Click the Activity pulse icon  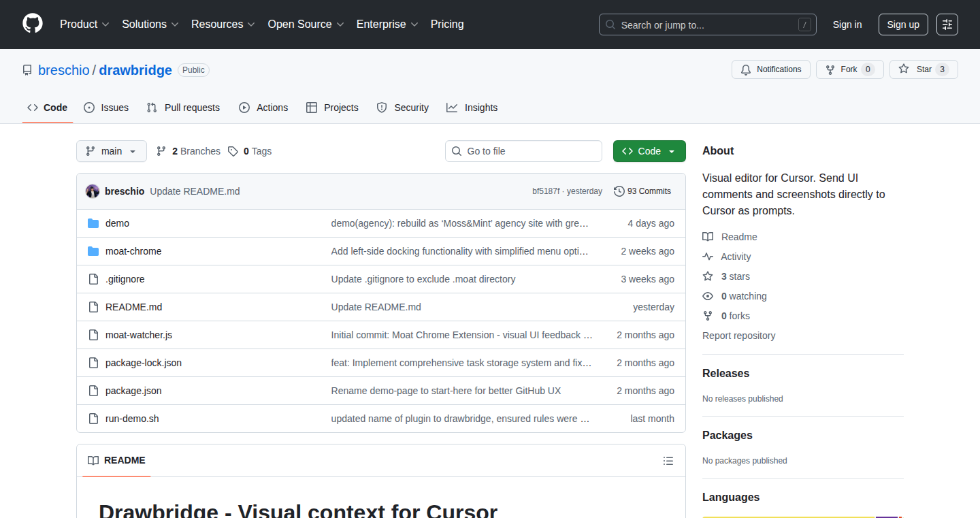point(708,257)
